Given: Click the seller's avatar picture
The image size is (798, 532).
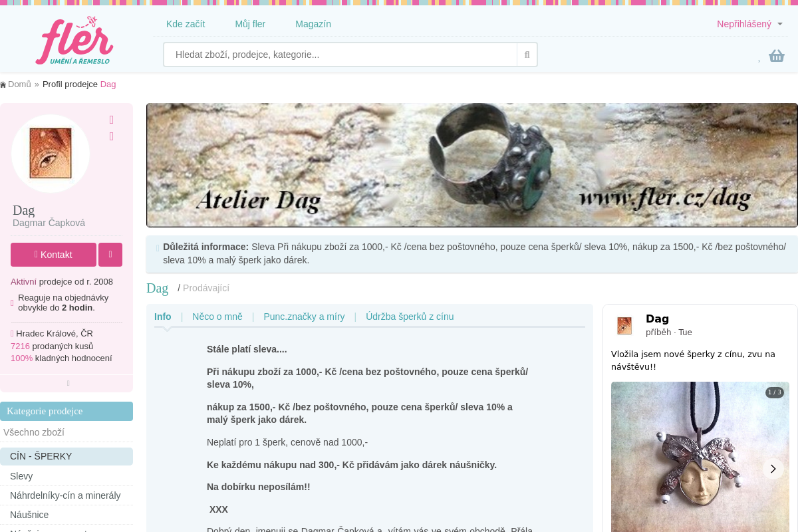Looking at the screenshot, I should click(x=51, y=154).
